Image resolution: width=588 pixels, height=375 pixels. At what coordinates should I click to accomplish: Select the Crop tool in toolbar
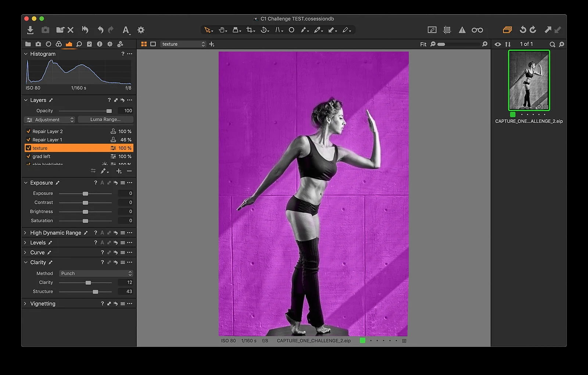pyautogui.click(x=251, y=30)
